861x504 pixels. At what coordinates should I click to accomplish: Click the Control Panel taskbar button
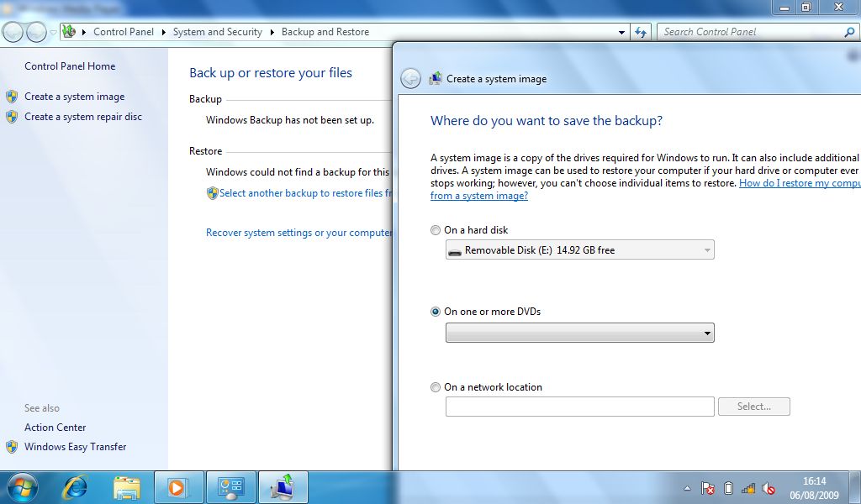(230, 487)
